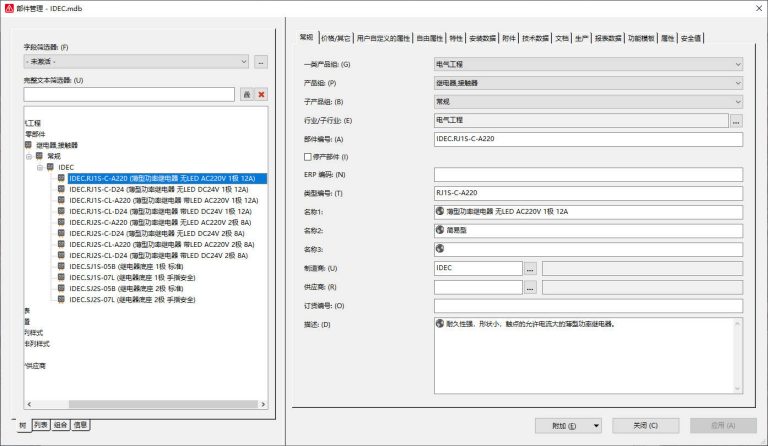Open the 子产品组 dropdown
This screenshot has height=446, width=768.
(x=588, y=102)
